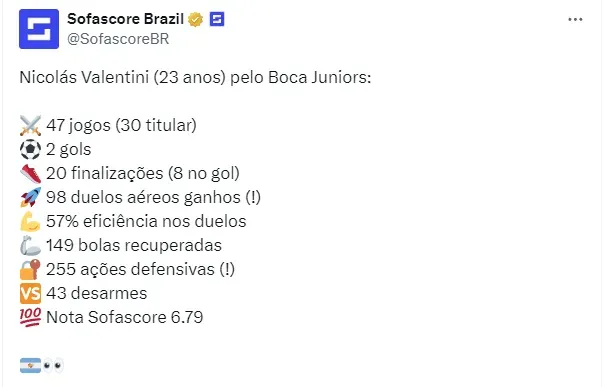Click the Argentina flag emoji
607x387 pixels.
tap(30, 366)
